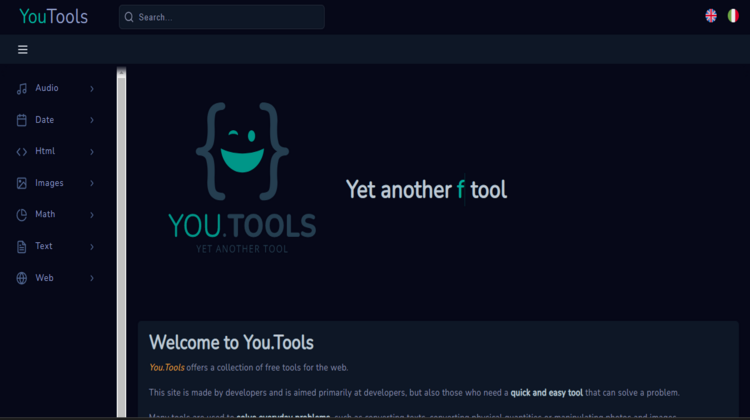Click the Html code brackets icon
750x420 pixels.
point(22,152)
